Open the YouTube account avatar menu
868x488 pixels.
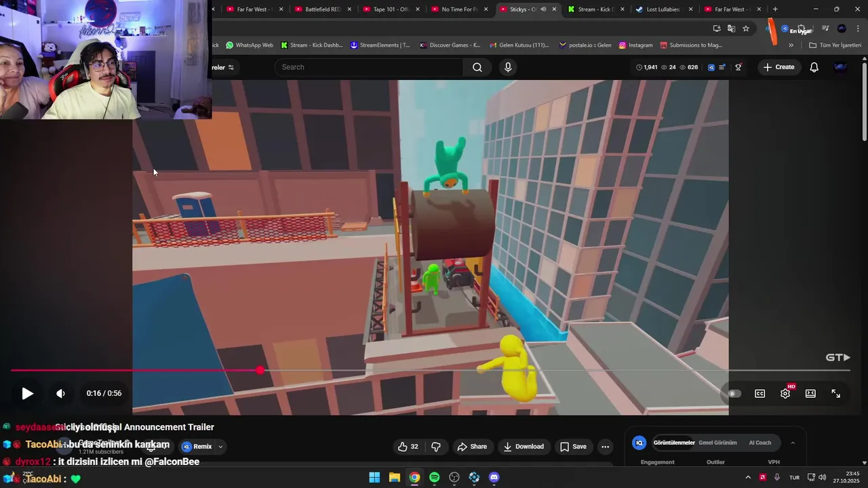tap(841, 67)
